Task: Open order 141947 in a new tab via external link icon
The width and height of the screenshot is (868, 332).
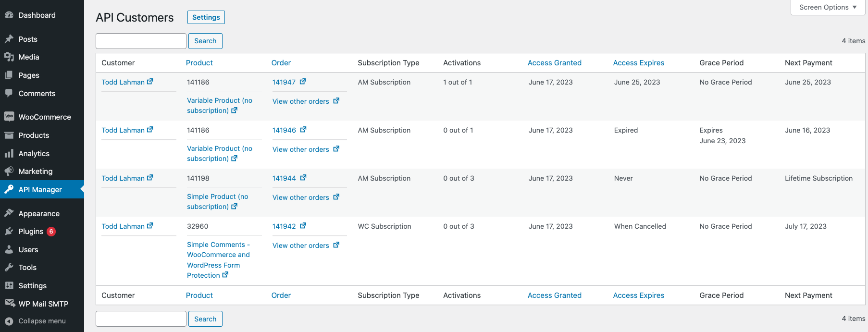Action: click(303, 82)
